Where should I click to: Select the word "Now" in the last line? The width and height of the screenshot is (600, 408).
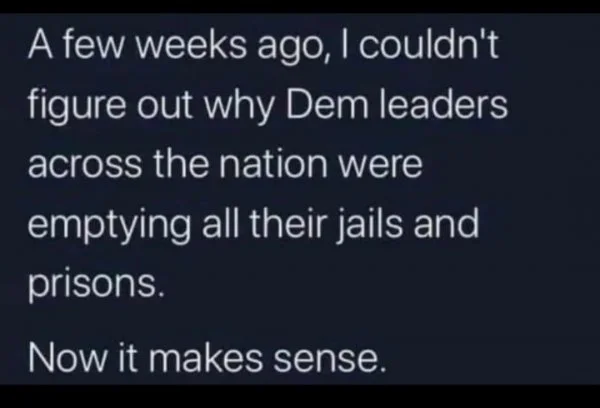67,357
